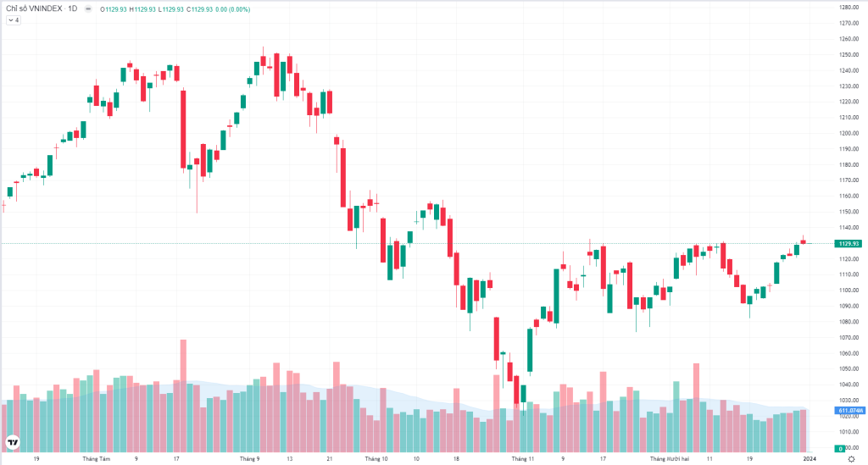Open the Chỉ số VNINDEX symbol title

pyautogui.click(x=34, y=8)
